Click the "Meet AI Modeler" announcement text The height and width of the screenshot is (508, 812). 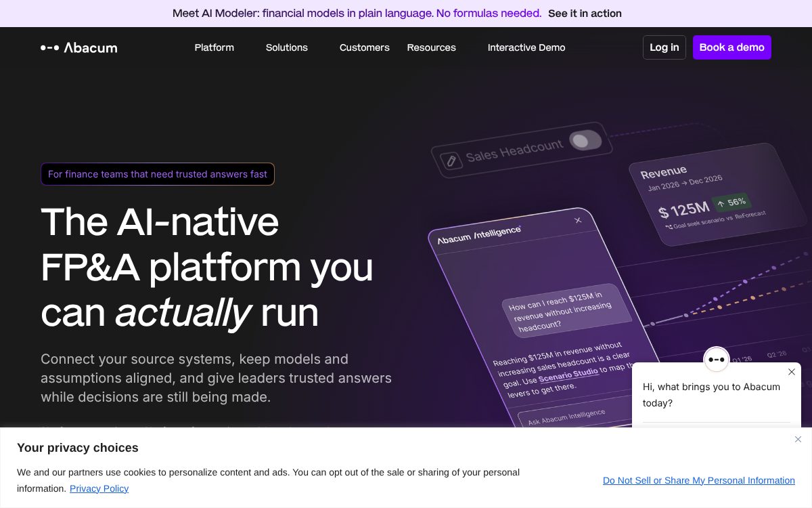[357, 14]
